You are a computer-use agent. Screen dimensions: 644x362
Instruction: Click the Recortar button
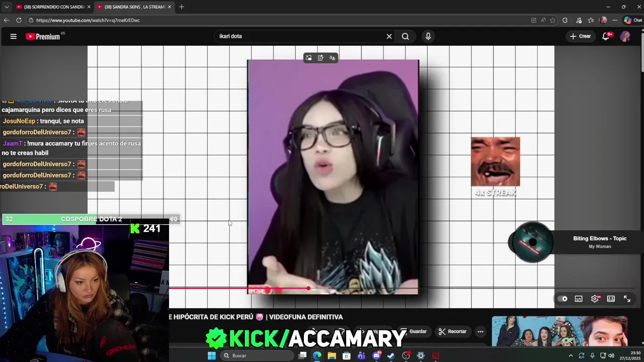click(x=452, y=331)
